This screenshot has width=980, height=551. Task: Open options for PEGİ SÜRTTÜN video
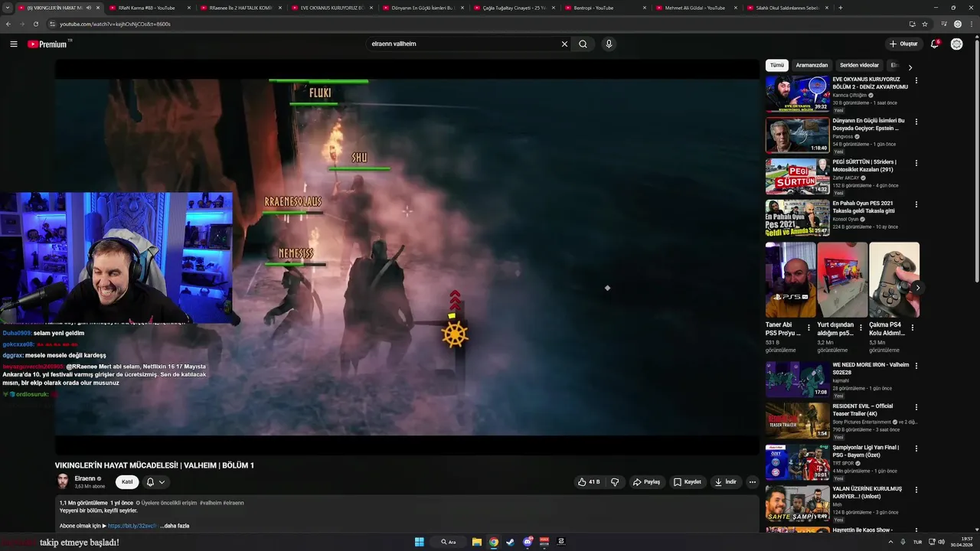[916, 163]
